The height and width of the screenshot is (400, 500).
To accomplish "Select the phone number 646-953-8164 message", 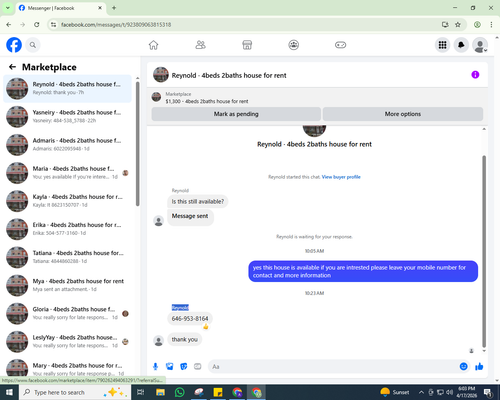I will 190,319.
